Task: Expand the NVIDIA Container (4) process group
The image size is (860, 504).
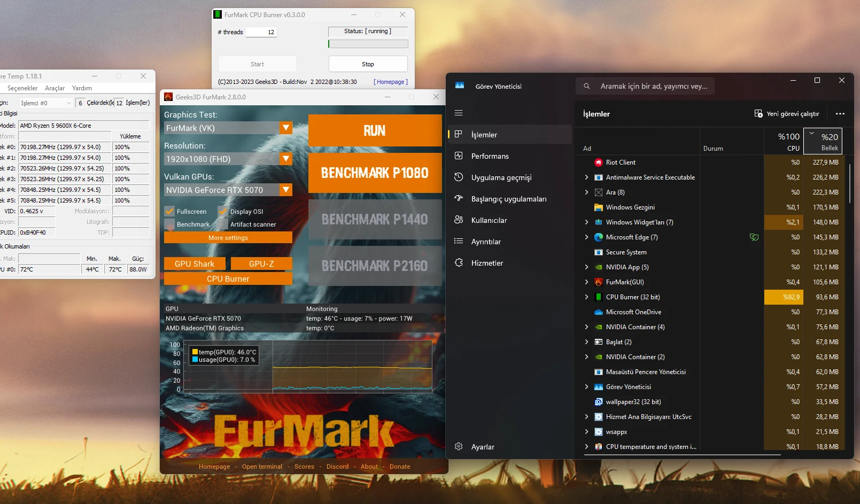Action: point(586,327)
